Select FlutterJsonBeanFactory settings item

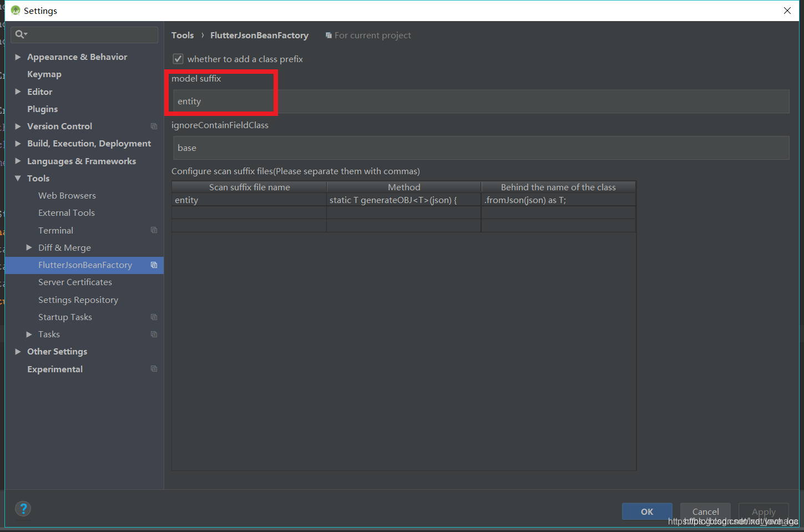click(x=84, y=265)
